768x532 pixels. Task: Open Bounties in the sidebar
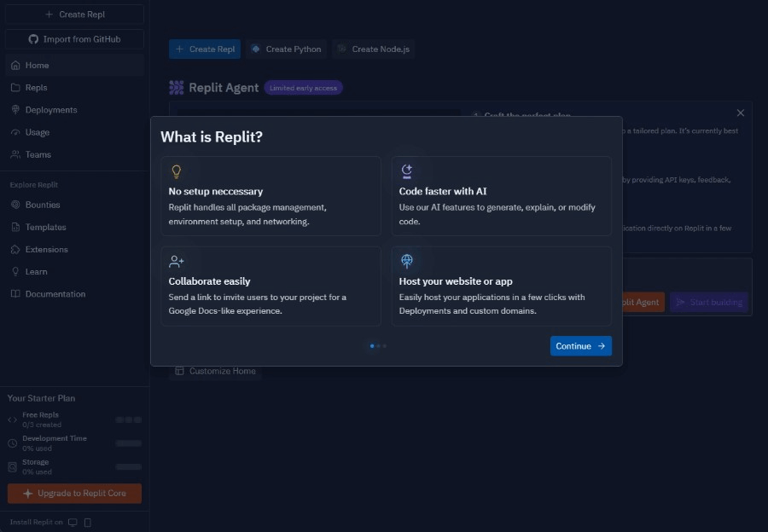[74, 205]
